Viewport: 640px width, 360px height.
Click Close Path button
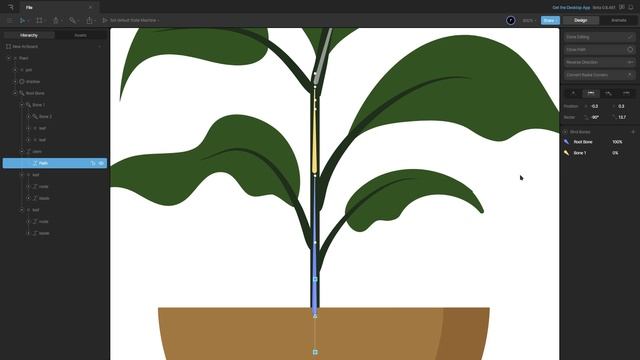coord(599,49)
